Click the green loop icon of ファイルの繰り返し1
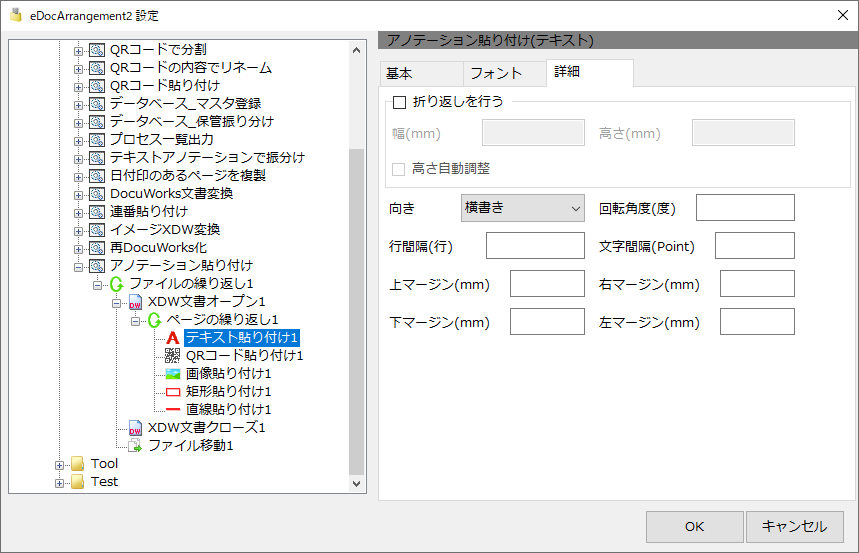This screenshot has width=859, height=553. pyautogui.click(x=117, y=284)
